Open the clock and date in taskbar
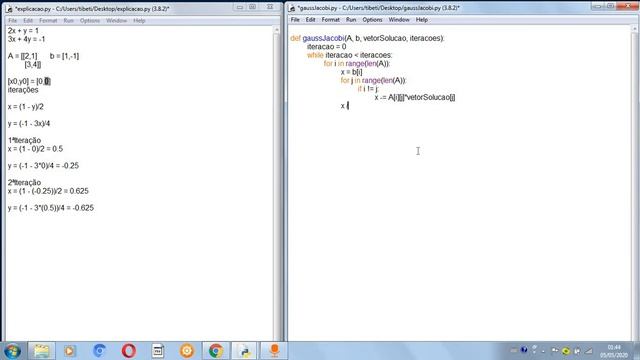Viewport: 640px width, 360px height. tap(614, 351)
